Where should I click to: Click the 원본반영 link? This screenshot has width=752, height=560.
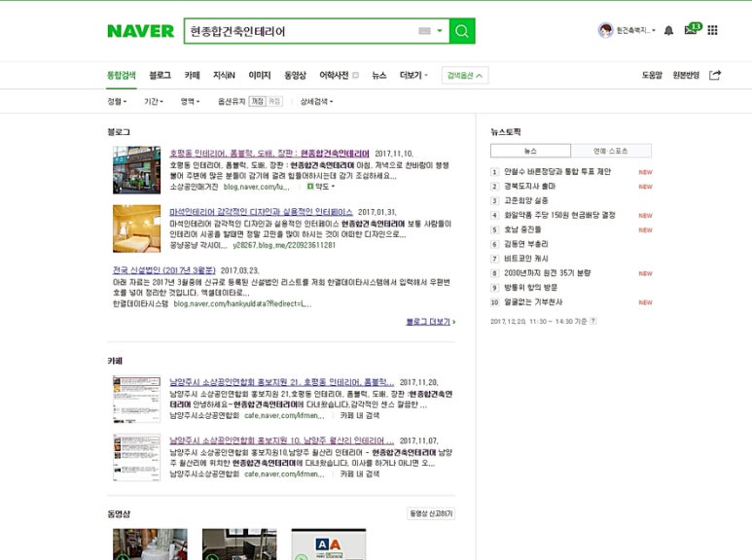pos(686,75)
